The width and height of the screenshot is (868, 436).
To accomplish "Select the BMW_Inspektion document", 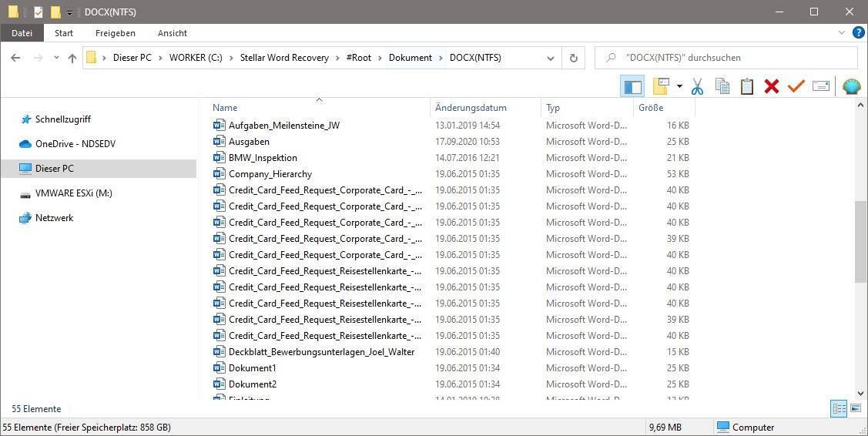I will click(x=263, y=158).
